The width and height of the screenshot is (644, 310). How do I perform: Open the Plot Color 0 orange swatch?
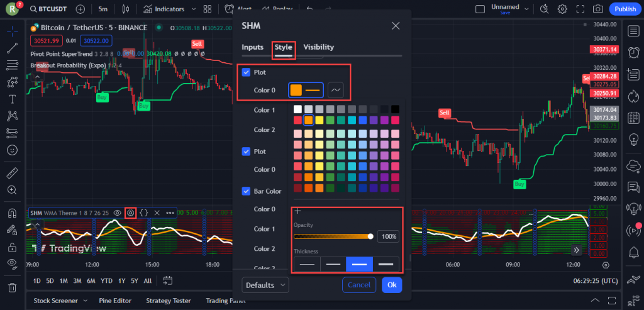coord(296,91)
